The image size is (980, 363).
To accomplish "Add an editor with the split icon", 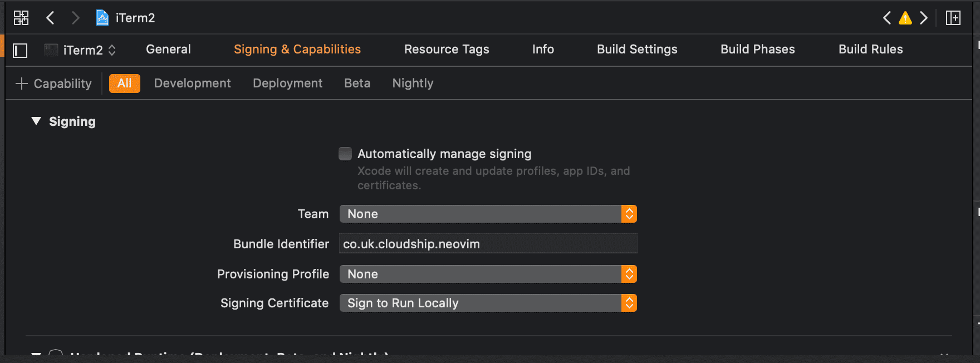I will [x=953, y=18].
